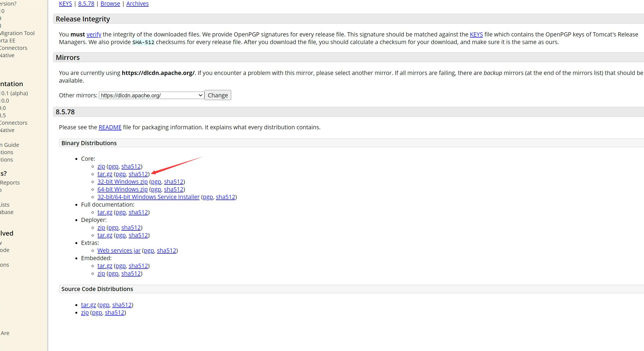Open the Migration Tool sidebar link
The height and width of the screenshot is (351, 644).
[x=17, y=33]
